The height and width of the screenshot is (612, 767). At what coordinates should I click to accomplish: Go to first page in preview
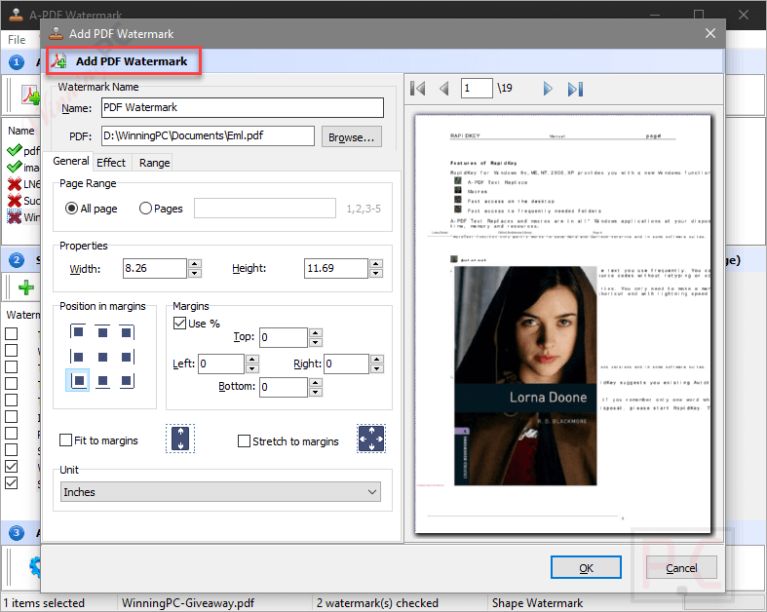[417, 89]
